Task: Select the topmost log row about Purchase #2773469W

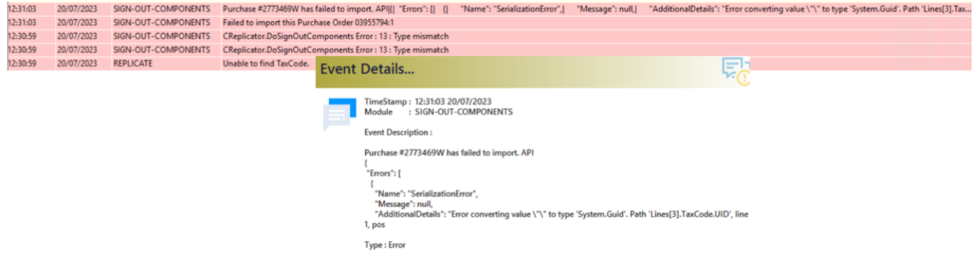Action: click(490, 10)
